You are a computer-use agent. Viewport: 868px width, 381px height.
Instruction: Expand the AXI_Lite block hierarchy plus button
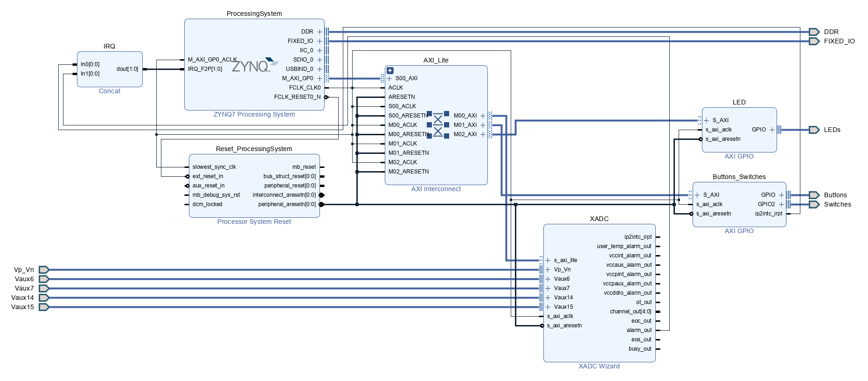(390, 70)
